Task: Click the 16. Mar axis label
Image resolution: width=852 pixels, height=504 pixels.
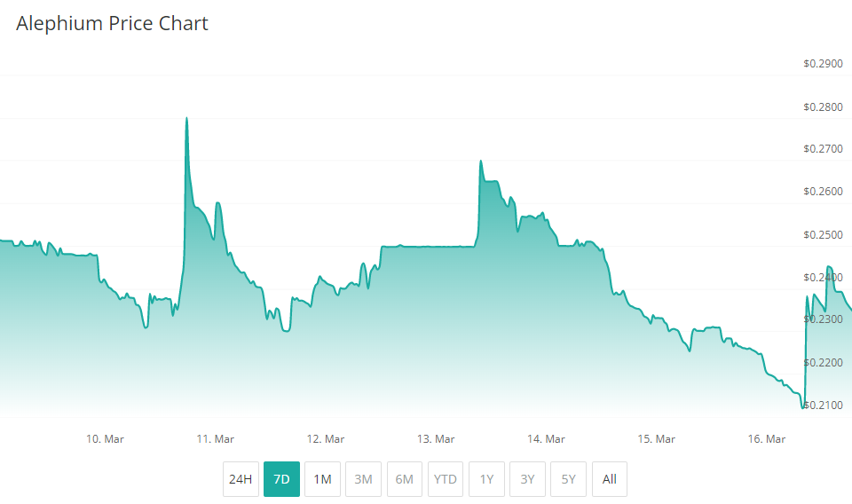Action: point(767,439)
